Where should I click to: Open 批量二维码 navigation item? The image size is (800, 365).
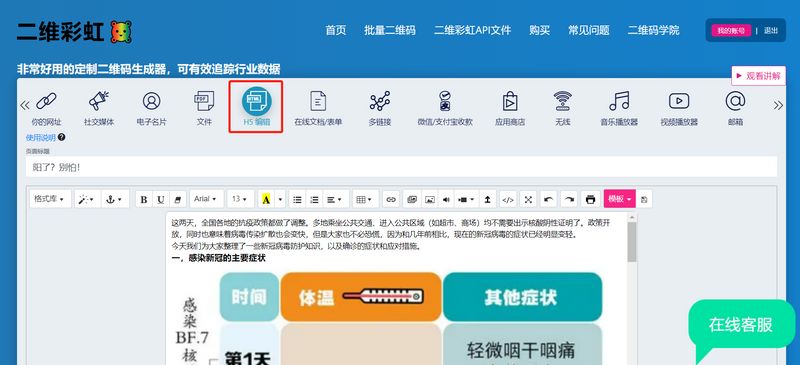(390, 30)
